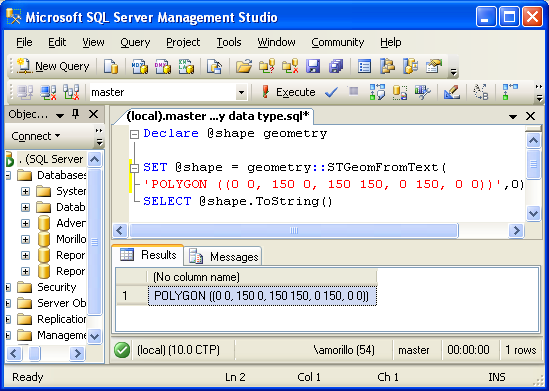Image resolution: width=549 pixels, height=391 pixels.
Task: Click the Change Connection icon
Action: [x=71, y=92]
